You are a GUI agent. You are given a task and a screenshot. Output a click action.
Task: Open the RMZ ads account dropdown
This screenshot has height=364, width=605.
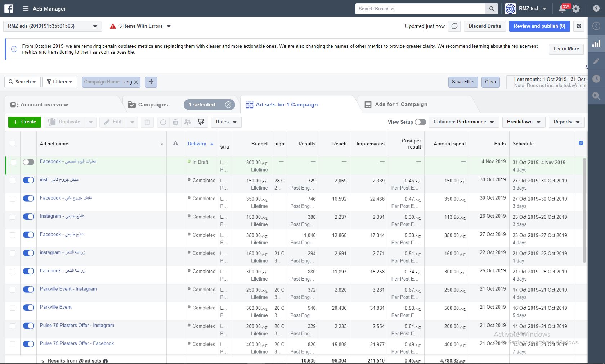click(53, 26)
